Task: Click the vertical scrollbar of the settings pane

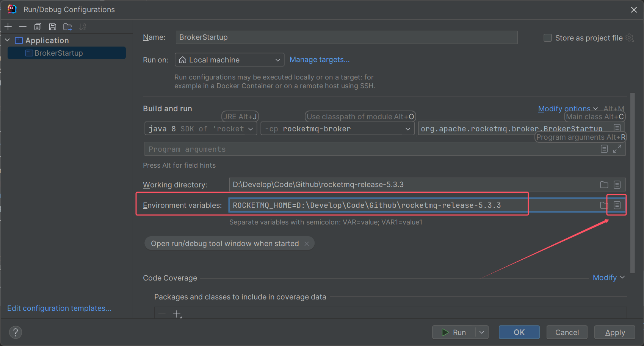Action: point(632,183)
